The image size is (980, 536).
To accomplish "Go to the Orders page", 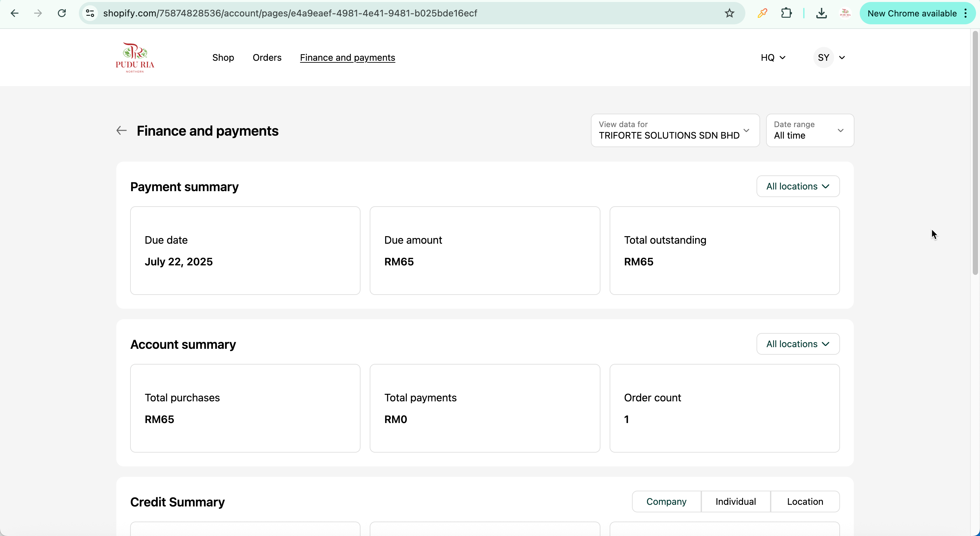I will 267,57.
